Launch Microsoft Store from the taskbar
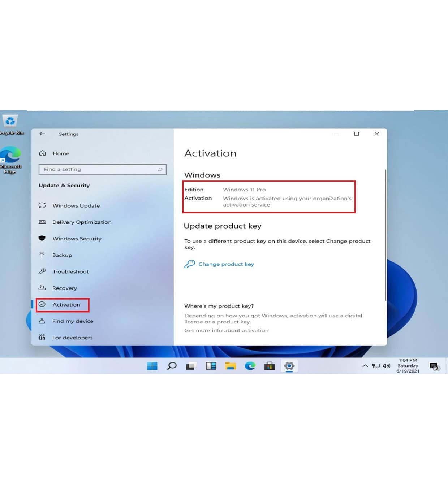Viewport: 448px width, 491px height. coord(270,366)
